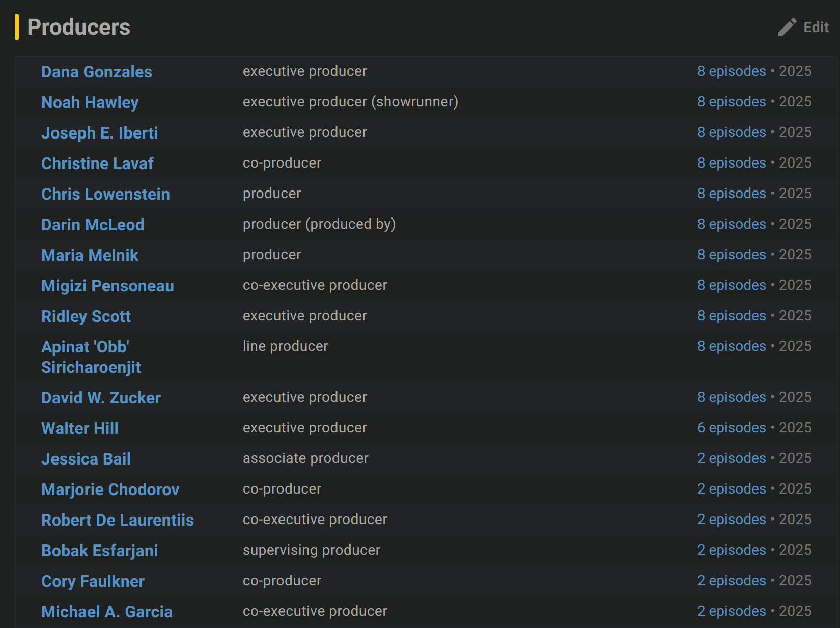Image resolution: width=840 pixels, height=628 pixels.
Task: Open Migizi Pensoneau's profile link
Action: (x=107, y=286)
